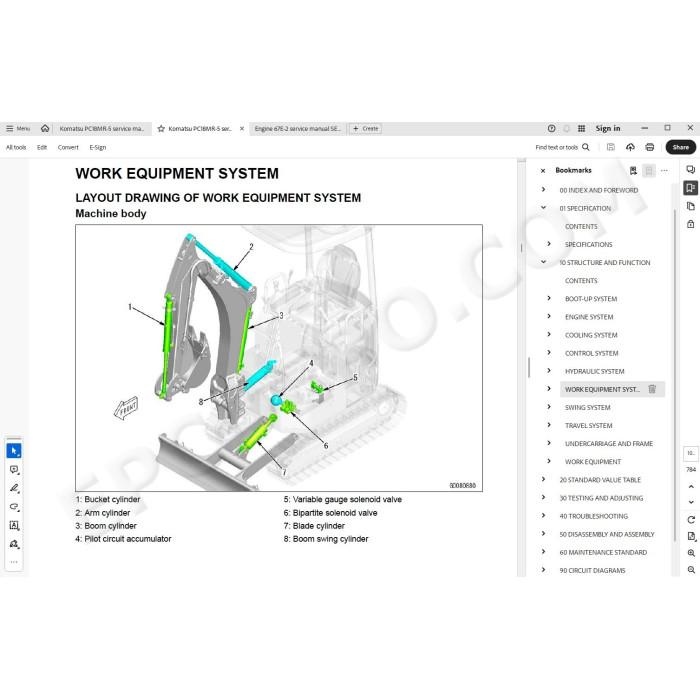
Task: Click the Share button
Action: click(x=680, y=147)
